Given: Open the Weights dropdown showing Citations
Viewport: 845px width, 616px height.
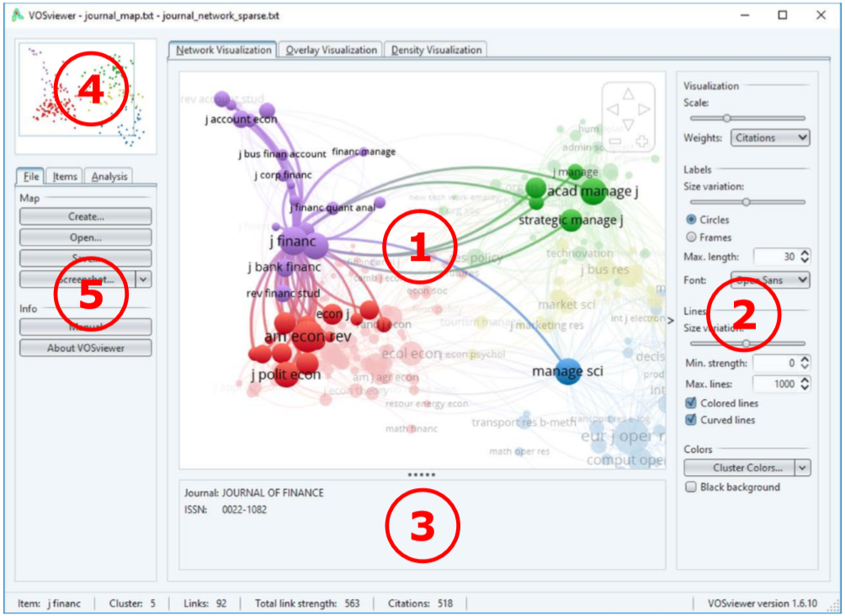Looking at the screenshot, I should 769,137.
